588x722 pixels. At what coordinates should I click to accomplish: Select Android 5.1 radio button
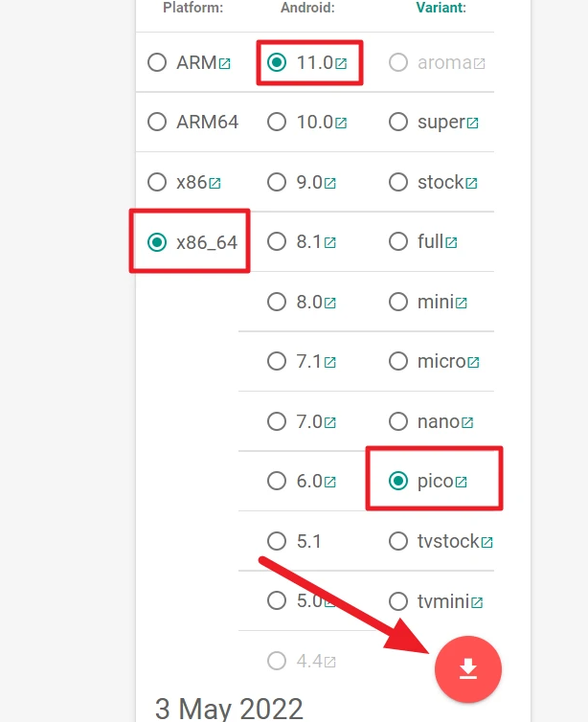[x=277, y=541]
